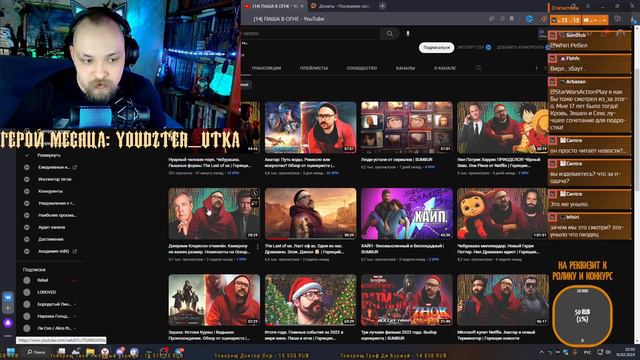The image size is (640, 360).
Task: Click the VK icon in left browser sidebar
Action: 8,298
